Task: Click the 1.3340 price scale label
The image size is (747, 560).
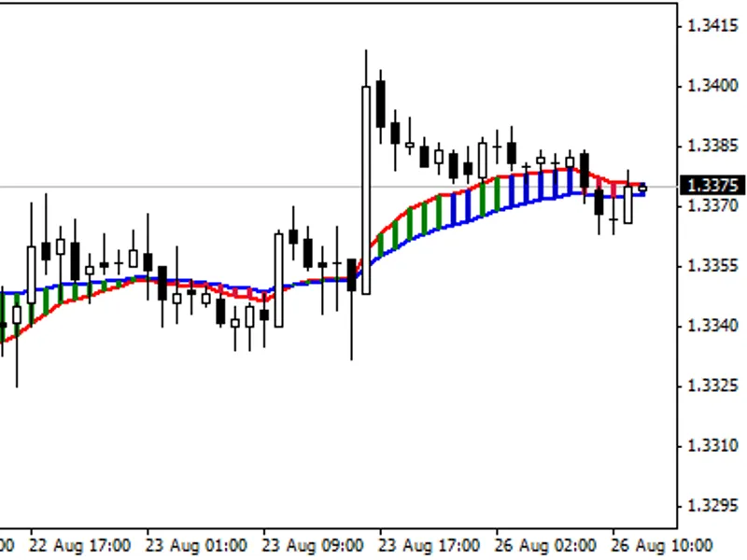Action: click(x=713, y=326)
